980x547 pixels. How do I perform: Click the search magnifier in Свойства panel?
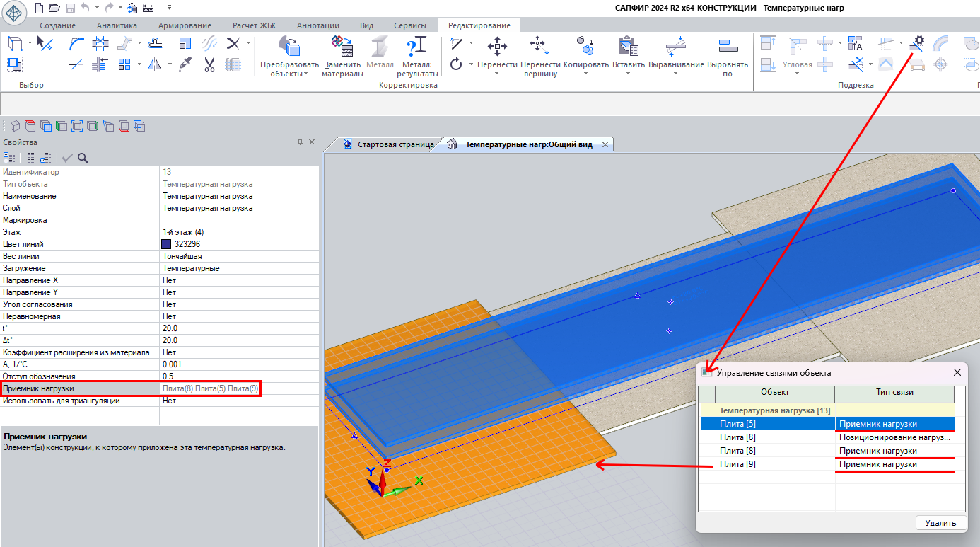(83, 158)
